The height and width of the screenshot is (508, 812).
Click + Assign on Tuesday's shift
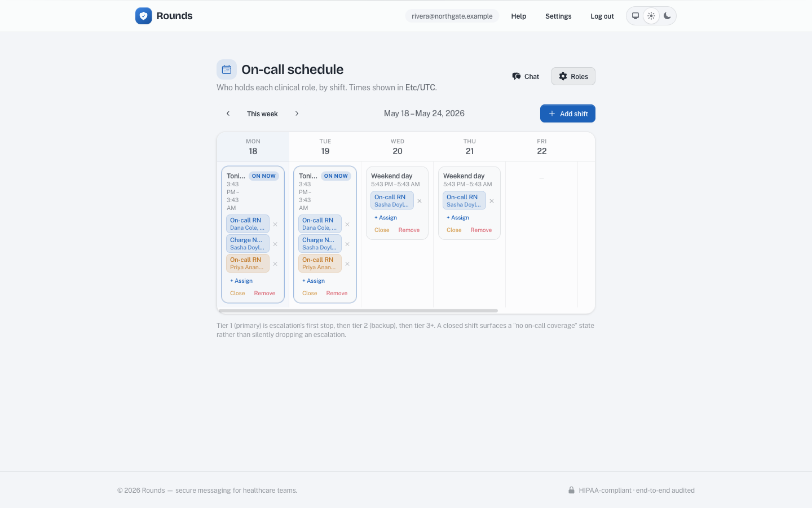[314, 281]
